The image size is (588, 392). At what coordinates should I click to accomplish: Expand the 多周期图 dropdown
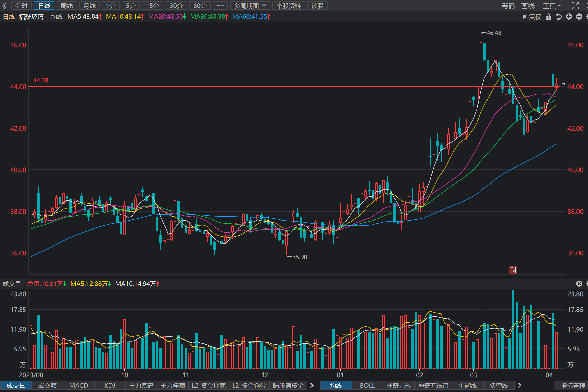pyautogui.click(x=250, y=6)
